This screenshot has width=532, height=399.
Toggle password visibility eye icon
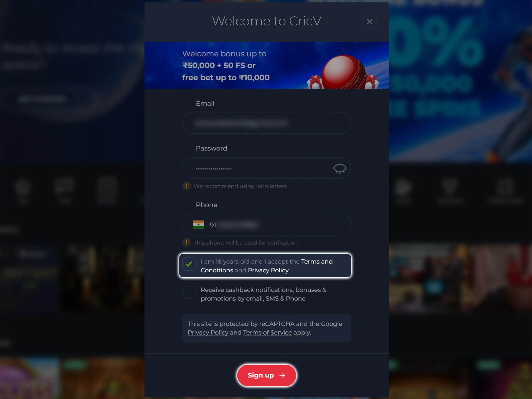(340, 168)
